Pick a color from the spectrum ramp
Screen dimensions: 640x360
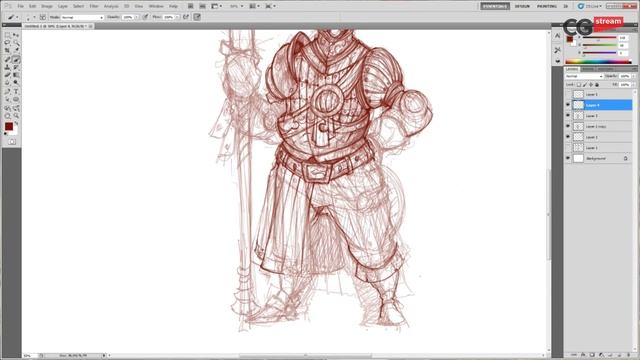point(598,62)
